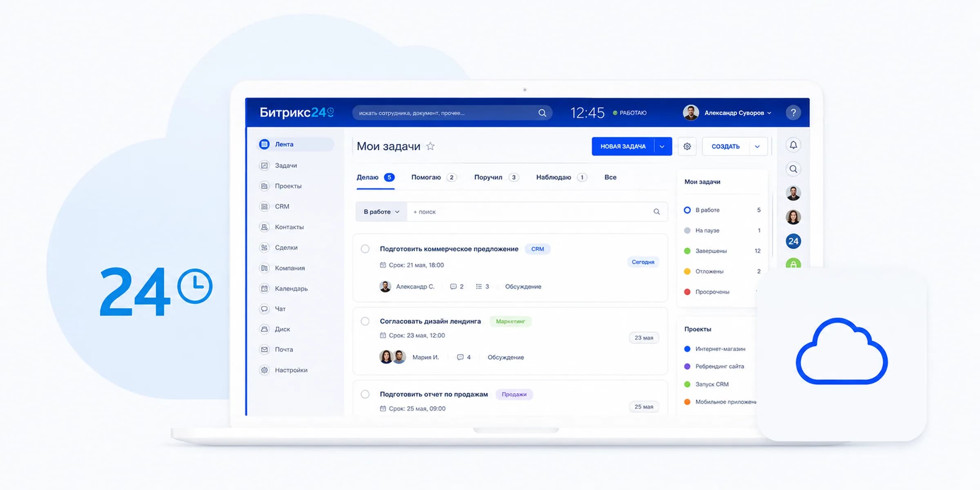This screenshot has height=490, width=980.
Task: Mark Подготовить коммерческое предложение as complete
Action: 365,249
